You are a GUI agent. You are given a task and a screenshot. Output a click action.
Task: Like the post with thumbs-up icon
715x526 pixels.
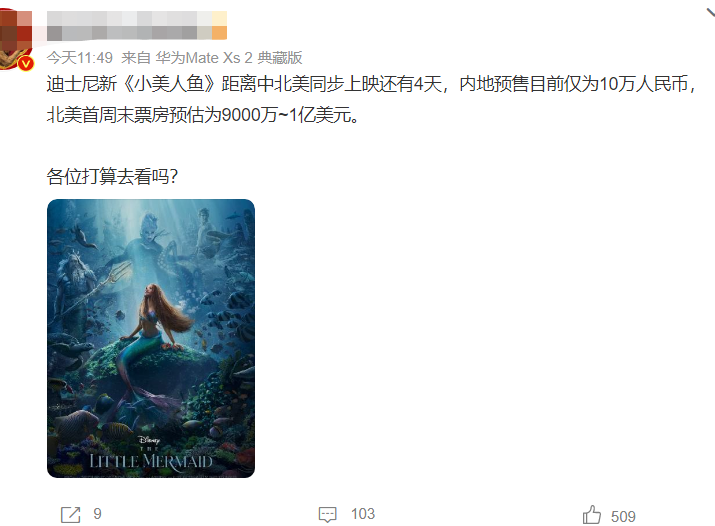tap(592, 515)
